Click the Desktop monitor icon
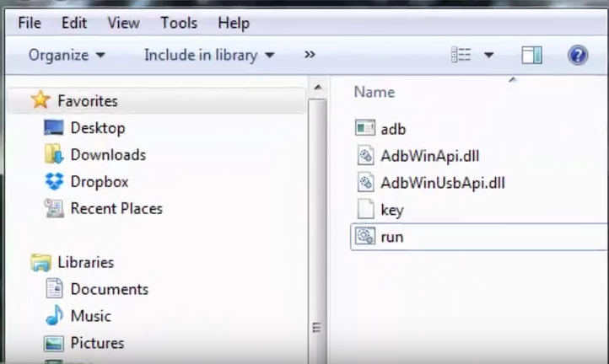This screenshot has width=609, height=364. (54, 128)
